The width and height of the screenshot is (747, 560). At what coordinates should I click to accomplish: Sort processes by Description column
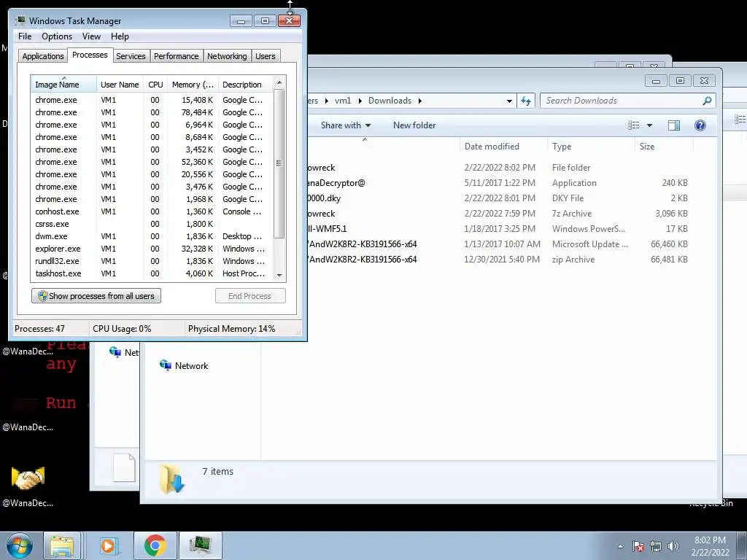pos(245,85)
